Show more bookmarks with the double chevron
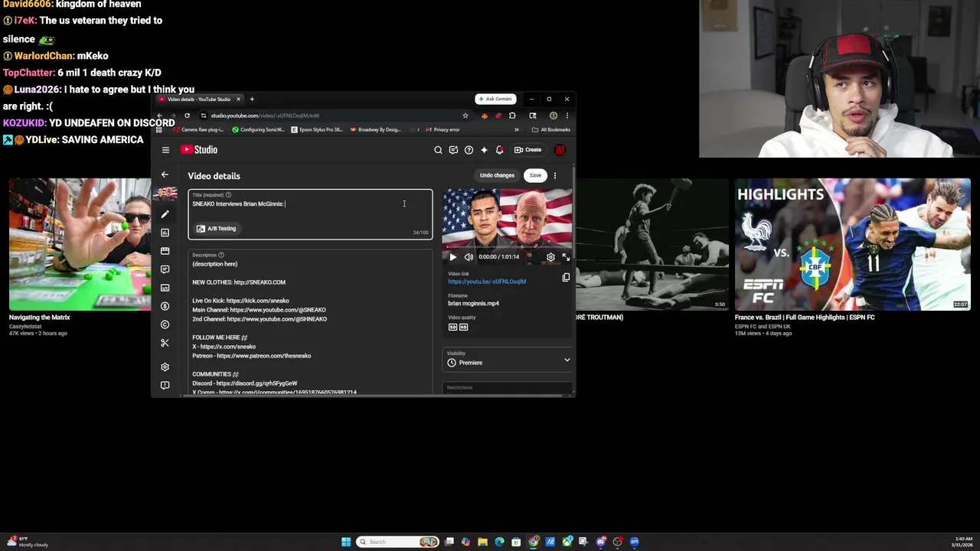 [516, 129]
